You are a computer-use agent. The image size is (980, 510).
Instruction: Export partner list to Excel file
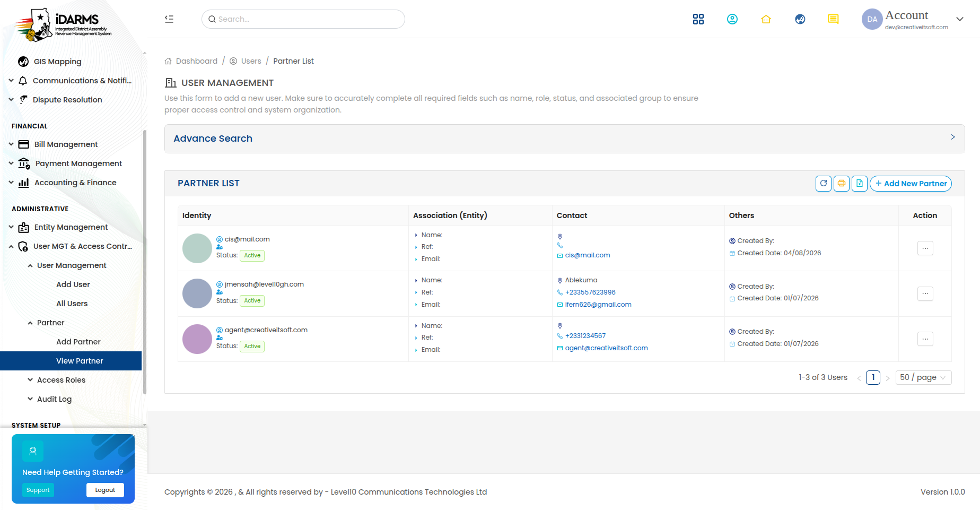tap(860, 184)
